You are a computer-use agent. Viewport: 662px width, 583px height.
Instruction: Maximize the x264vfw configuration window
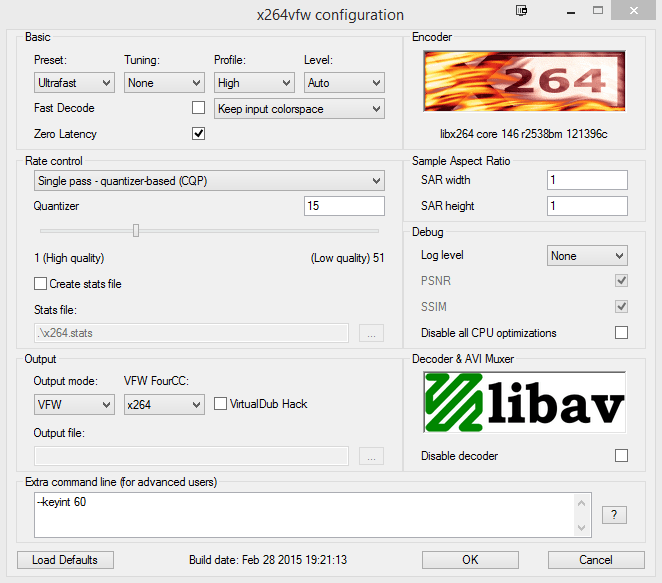coord(598,11)
